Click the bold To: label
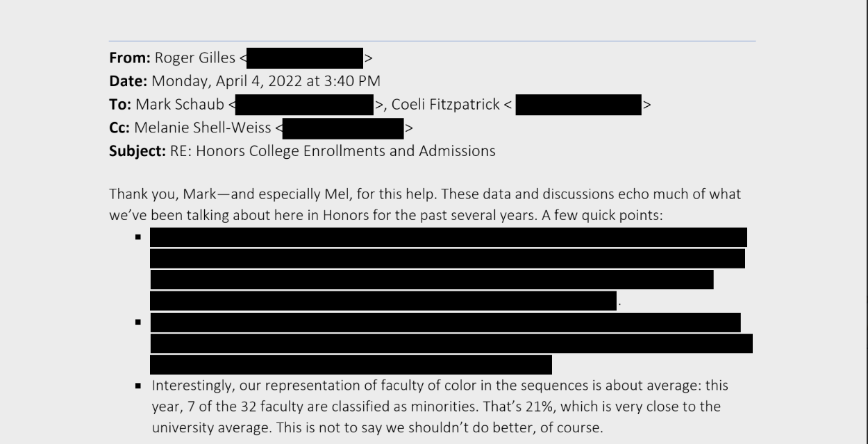The width and height of the screenshot is (868, 444). pos(121,105)
